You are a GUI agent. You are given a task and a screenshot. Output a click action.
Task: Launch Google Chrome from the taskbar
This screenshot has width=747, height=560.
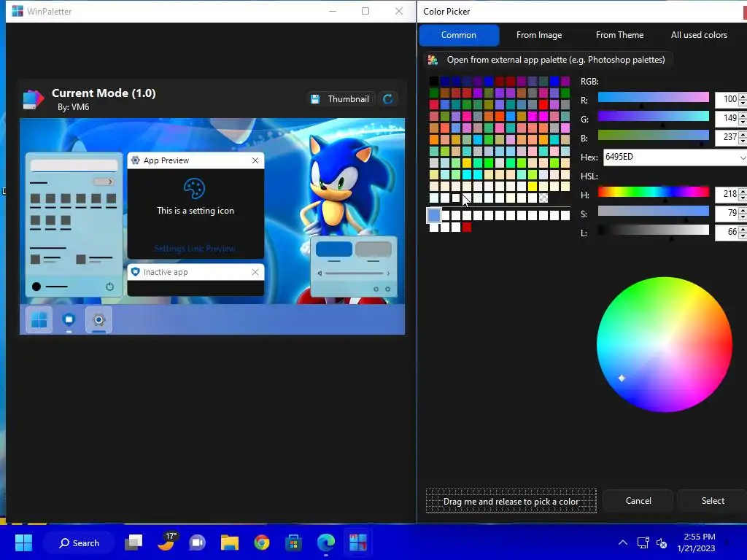coord(262,542)
